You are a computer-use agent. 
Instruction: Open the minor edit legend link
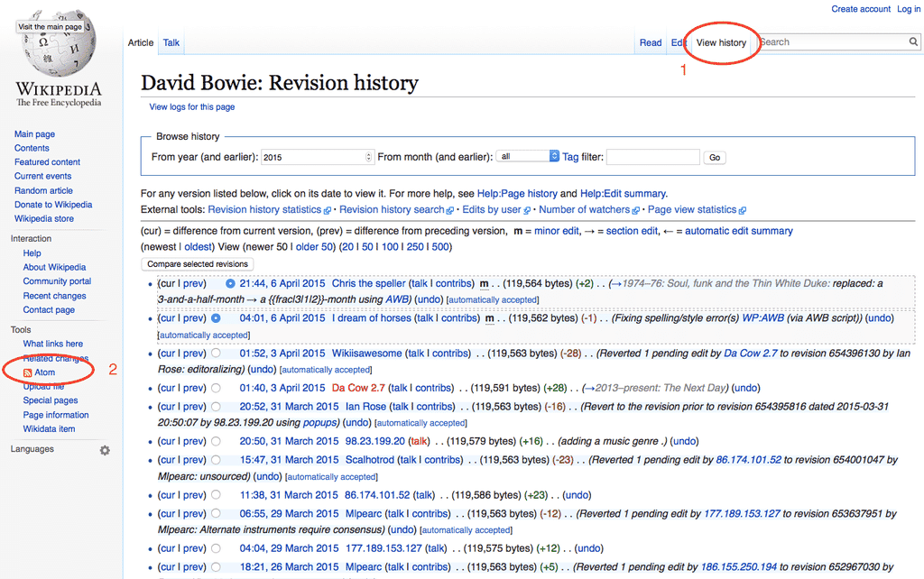(556, 231)
